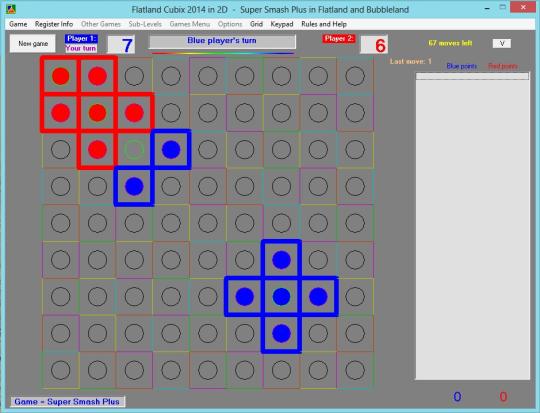Click the empty circle in row 4, column 4
Viewport: 540px width, 413px height.
(171, 186)
